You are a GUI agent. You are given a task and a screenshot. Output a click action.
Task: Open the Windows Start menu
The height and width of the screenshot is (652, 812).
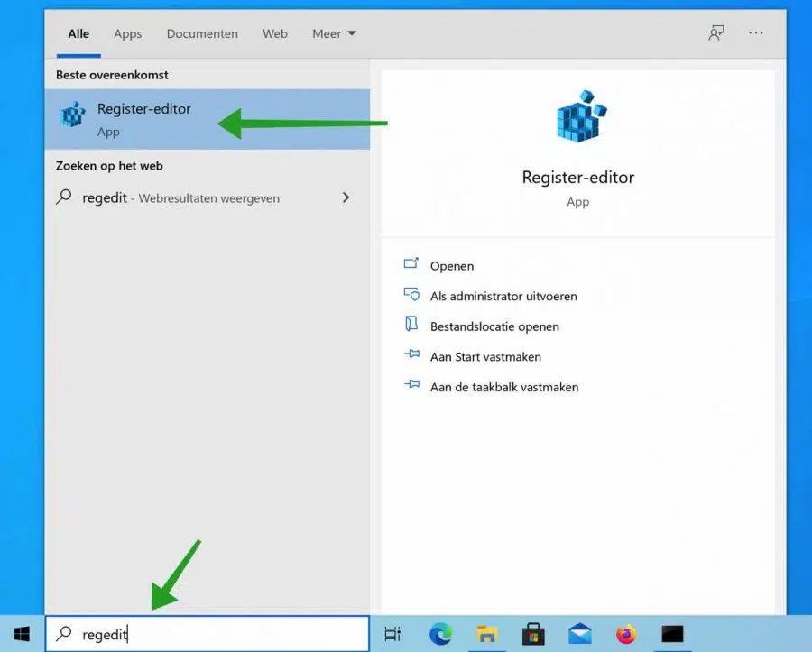(x=22, y=634)
